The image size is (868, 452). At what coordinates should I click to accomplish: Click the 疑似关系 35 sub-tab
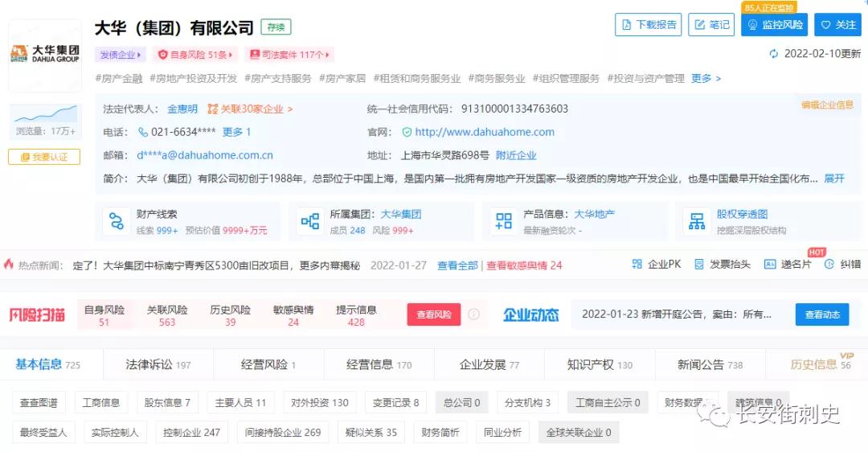point(371,432)
